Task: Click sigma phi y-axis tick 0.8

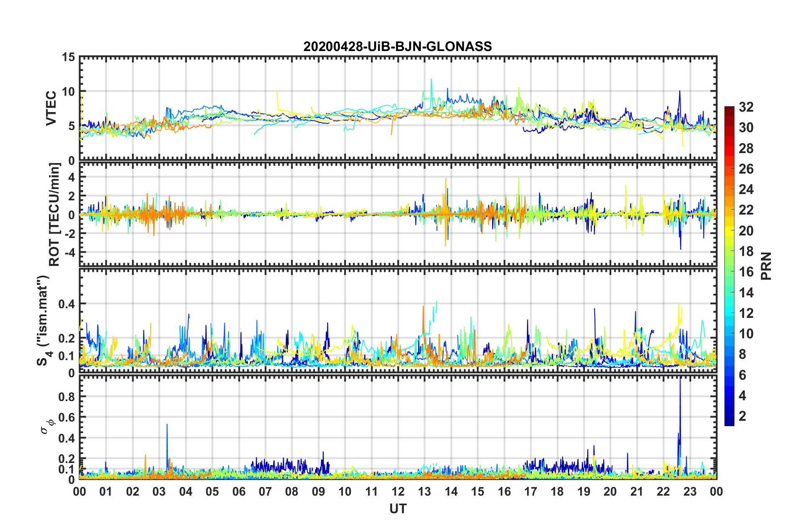Action: coord(67,396)
